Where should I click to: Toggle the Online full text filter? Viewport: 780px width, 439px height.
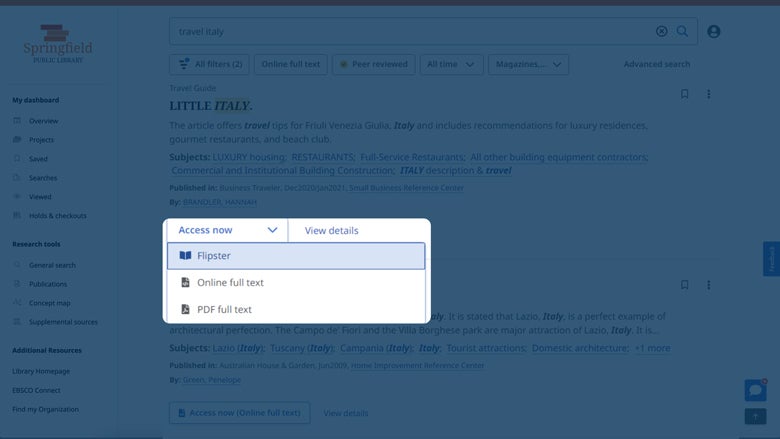pyautogui.click(x=291, y=64)
